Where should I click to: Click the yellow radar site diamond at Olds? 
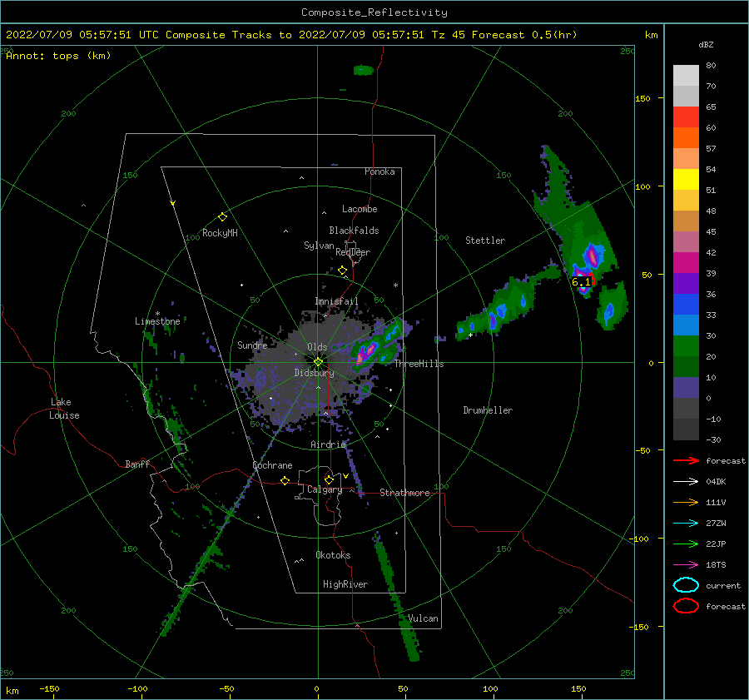(x=318, y=362)
